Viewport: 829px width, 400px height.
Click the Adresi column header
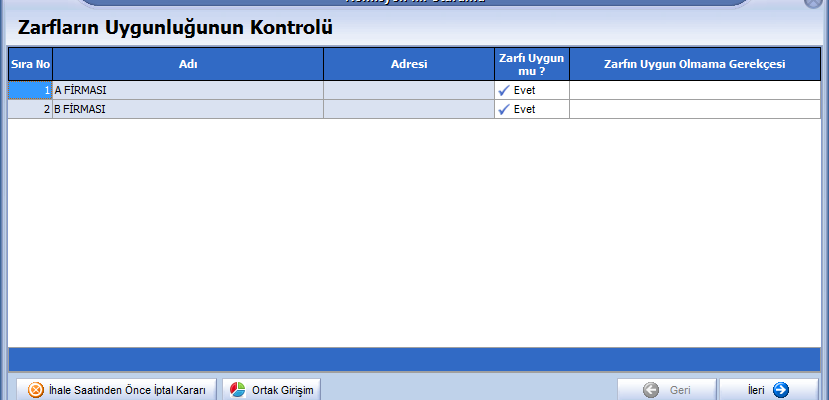(408, 64)
